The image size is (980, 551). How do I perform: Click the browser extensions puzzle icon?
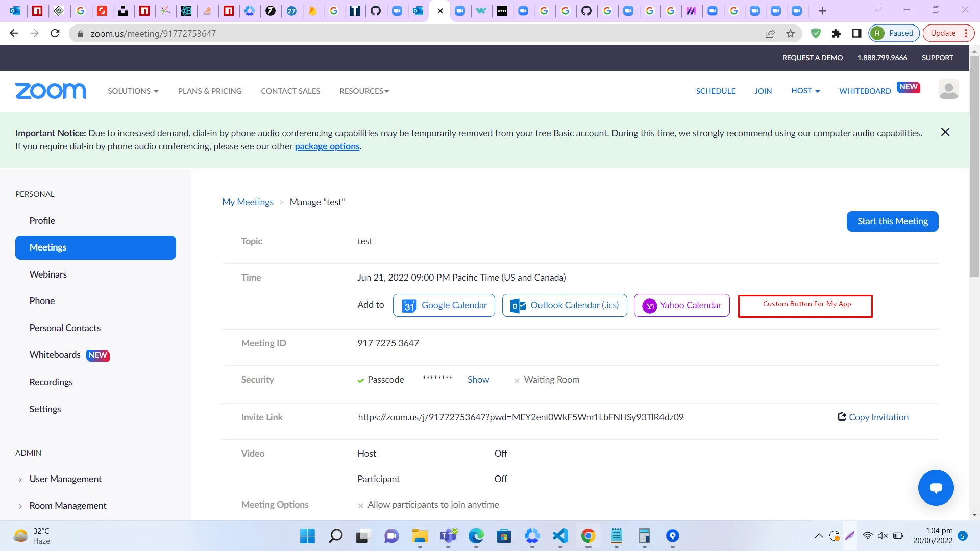click(836, 34)
